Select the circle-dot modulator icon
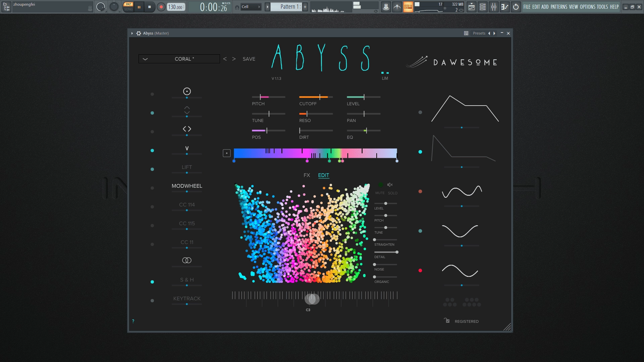The image size is (644, 362). (x=187, y=91)
